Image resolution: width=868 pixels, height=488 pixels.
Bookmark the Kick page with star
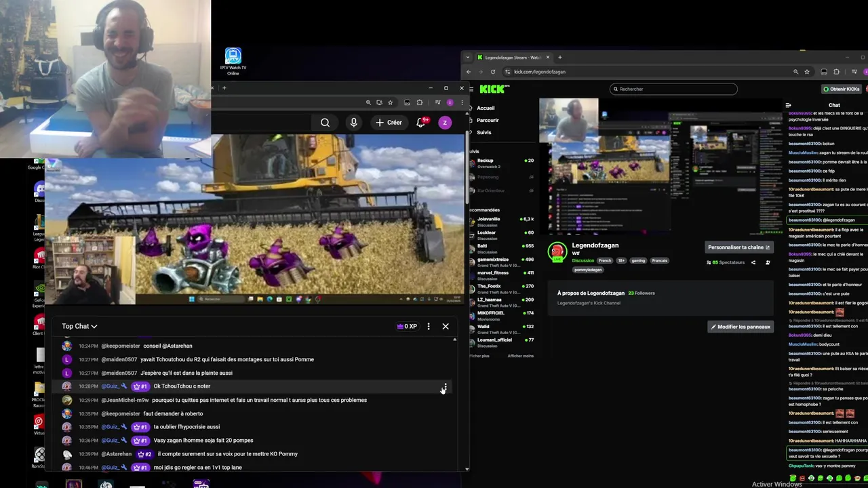(x=807, y=72)
